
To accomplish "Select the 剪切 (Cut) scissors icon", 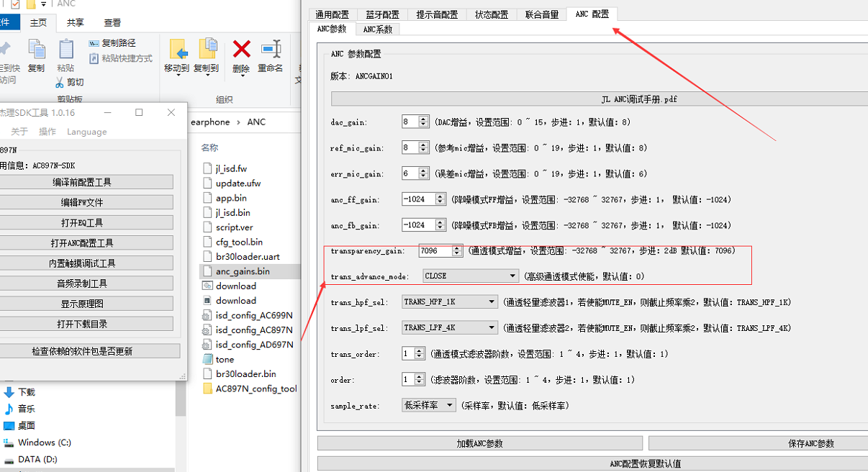I will (60, 81).
